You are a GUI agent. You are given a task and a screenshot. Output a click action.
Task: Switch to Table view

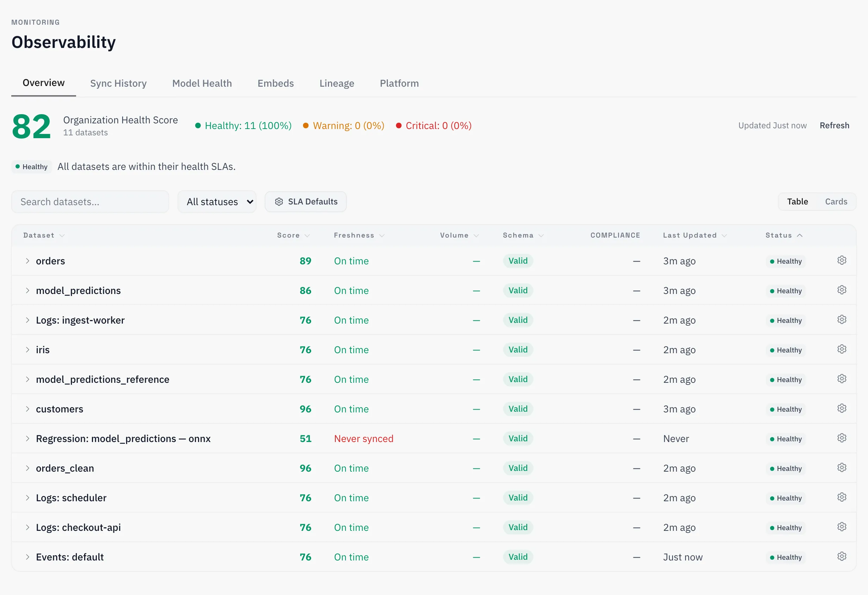click(x=798, y=202)
